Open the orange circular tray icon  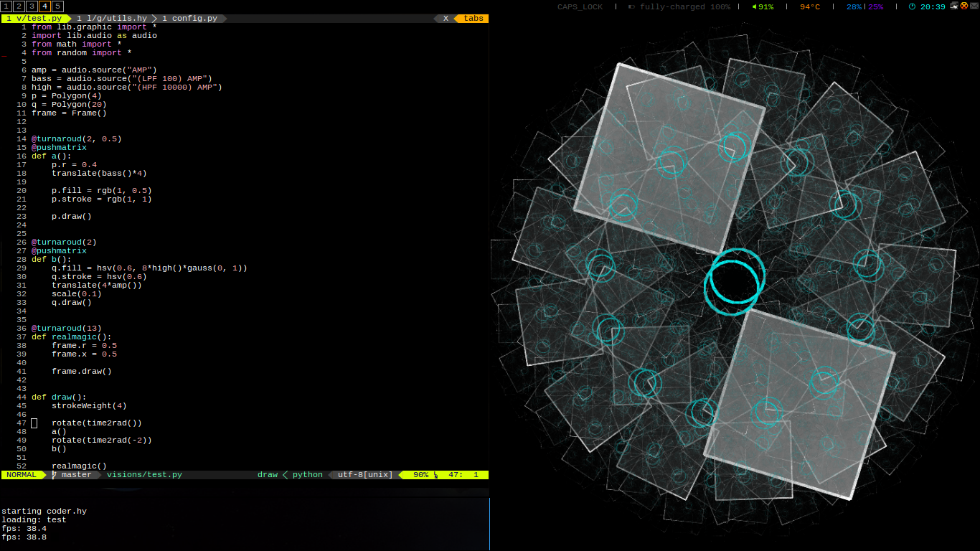964,6
